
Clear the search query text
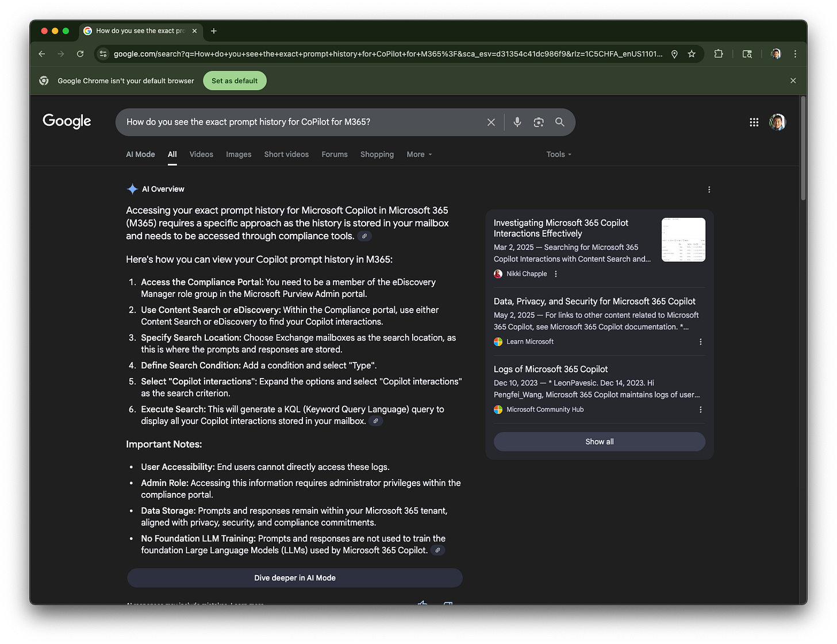pos(491,122)
